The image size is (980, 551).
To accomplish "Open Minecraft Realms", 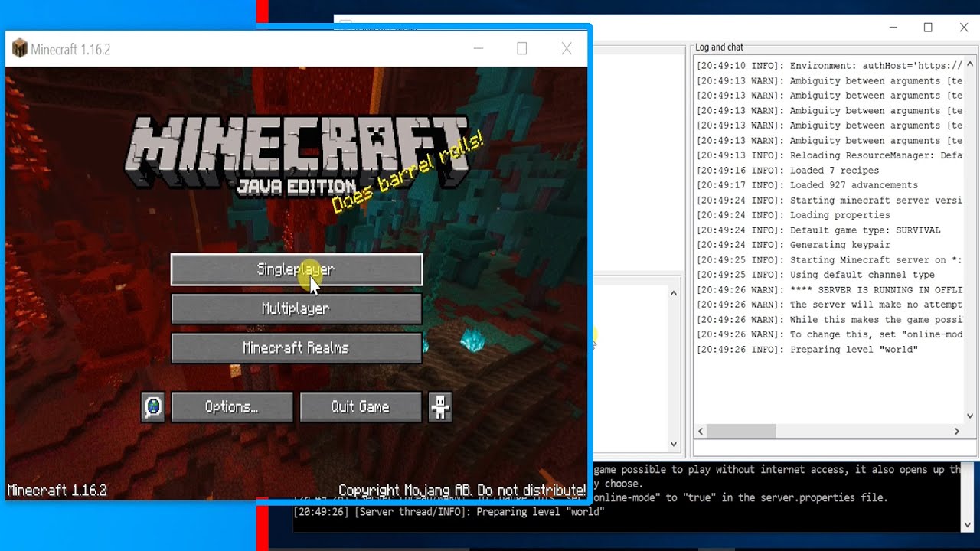I will tap(296, 348).
